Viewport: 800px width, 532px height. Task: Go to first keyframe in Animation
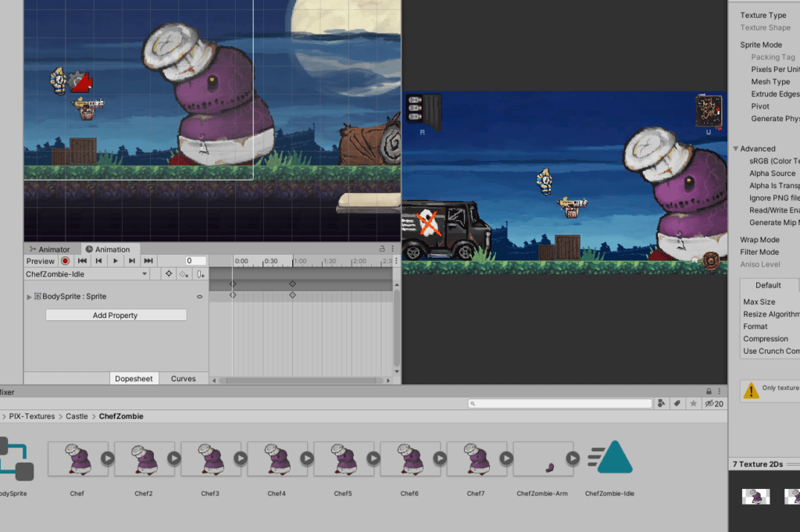point(82,261)
